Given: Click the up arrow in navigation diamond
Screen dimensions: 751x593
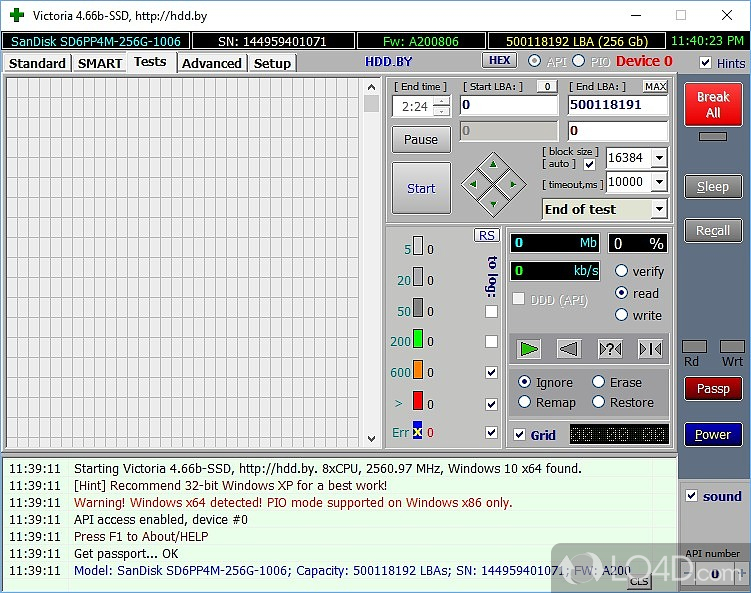Looking at the screenshot, I should [490, 165].
